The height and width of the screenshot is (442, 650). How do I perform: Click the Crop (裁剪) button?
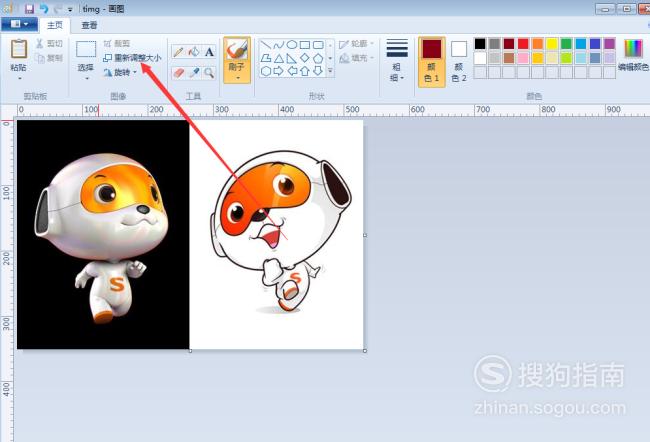click(116, 43)
